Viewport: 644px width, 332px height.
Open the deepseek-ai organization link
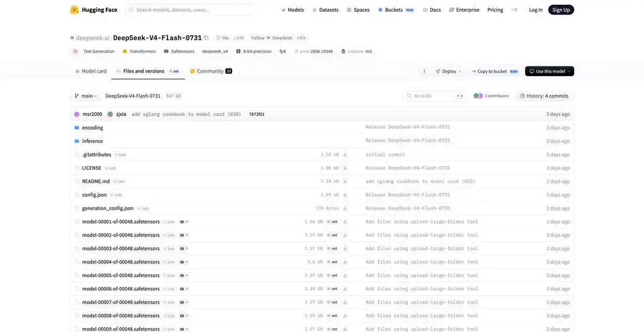click(x=92, y=38)
